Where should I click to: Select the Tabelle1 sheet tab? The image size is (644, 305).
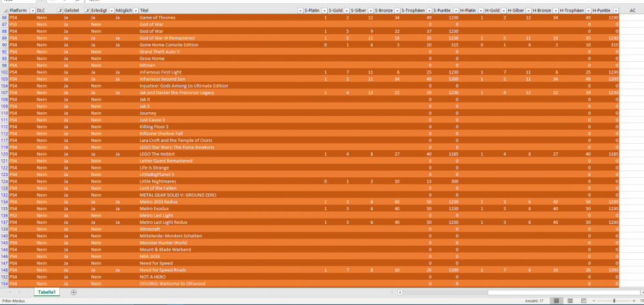tap(47, 292)
